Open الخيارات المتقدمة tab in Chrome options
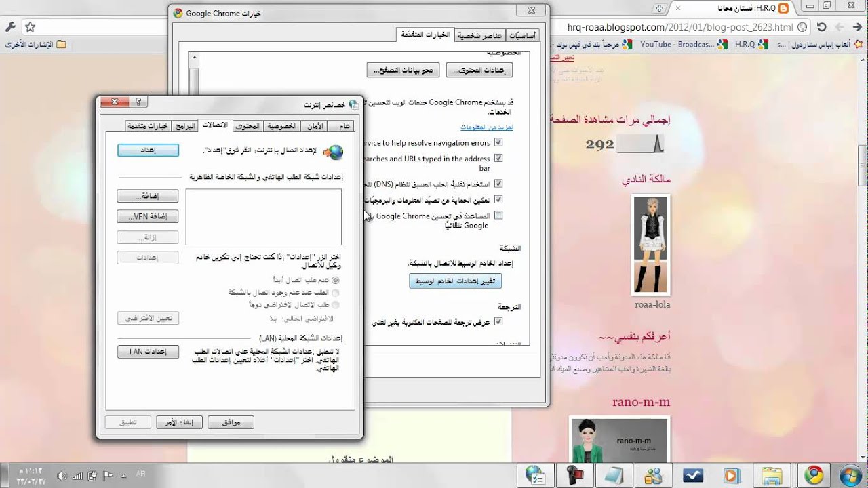 tap(426, 34)
